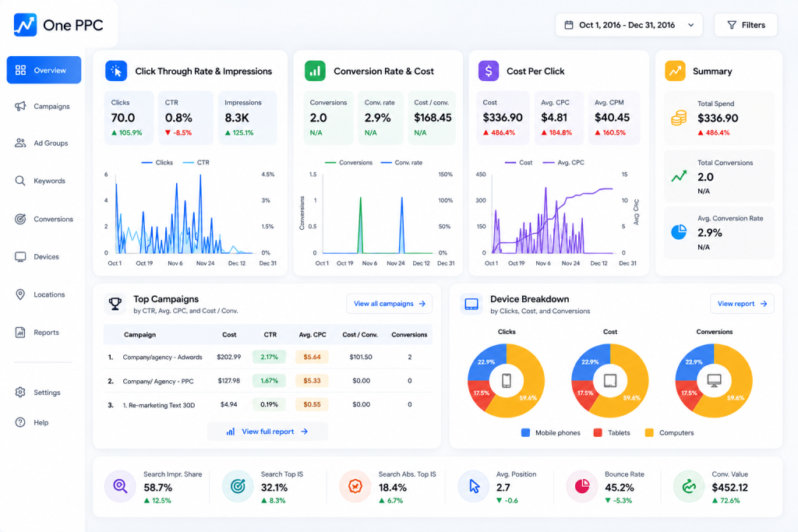Toggle the Cost legend in Cost Per Click chart

518,163
